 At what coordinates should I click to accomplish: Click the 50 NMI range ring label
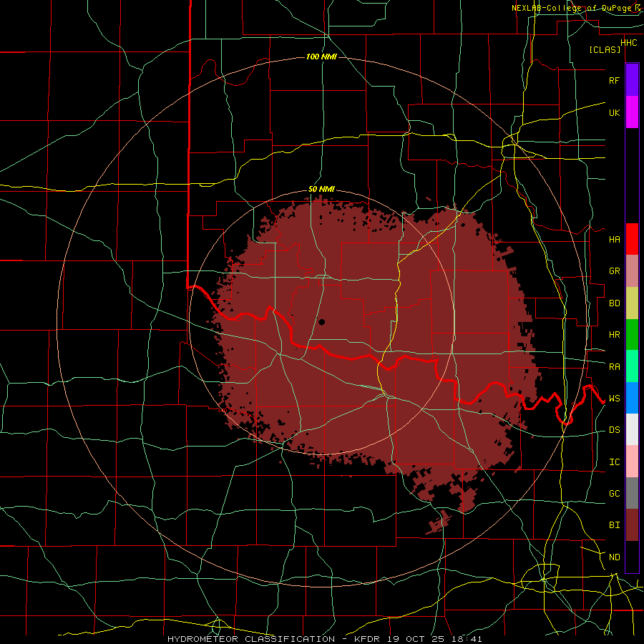click(x=321, y=190)
